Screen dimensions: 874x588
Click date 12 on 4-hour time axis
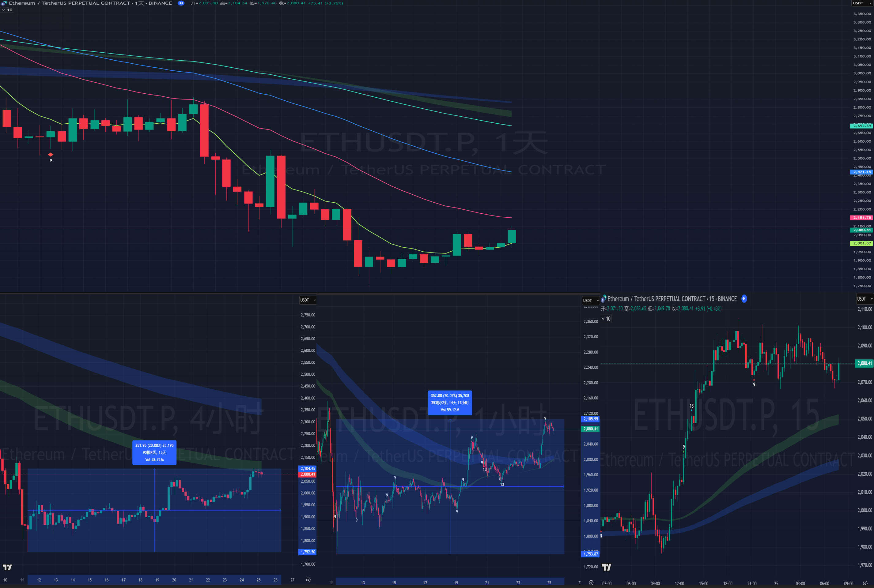click(39, 580)
